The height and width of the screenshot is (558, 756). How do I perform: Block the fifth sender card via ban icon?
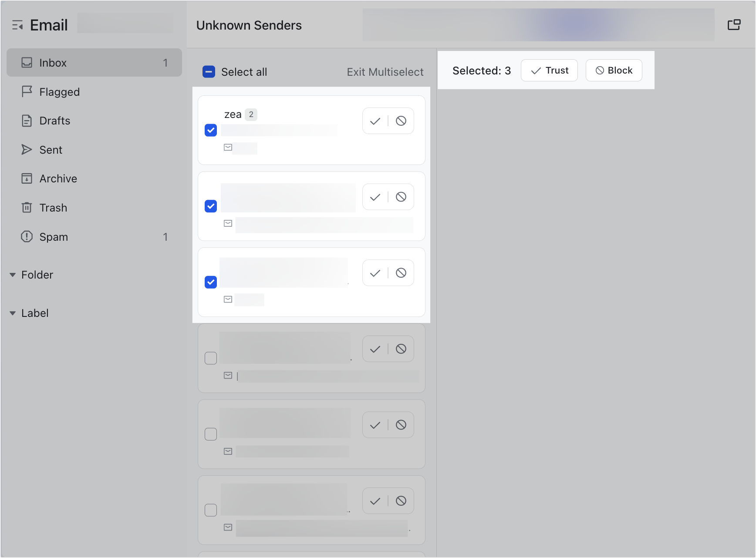(x=401, y=425)
